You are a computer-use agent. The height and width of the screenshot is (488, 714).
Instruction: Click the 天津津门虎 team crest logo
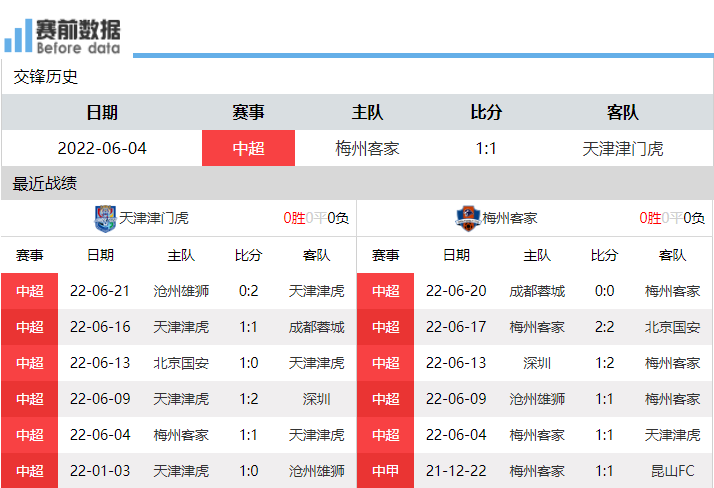105,219
